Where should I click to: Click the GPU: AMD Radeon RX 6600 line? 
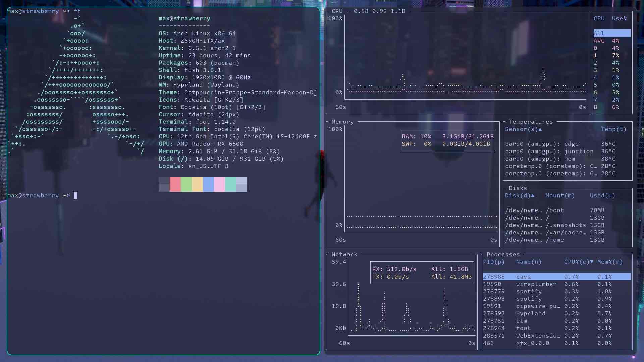click(201, 144)
